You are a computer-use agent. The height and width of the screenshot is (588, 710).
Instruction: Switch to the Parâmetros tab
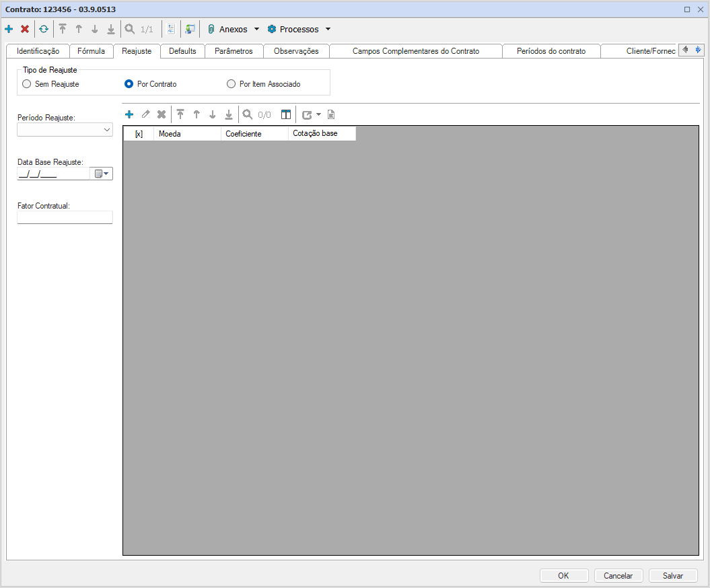click(x=234, y=51)
